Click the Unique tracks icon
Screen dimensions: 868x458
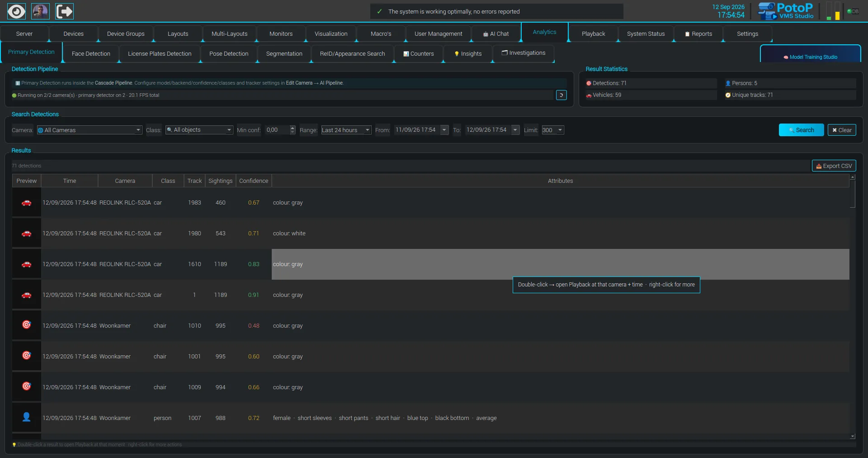[x=728, y=95]
